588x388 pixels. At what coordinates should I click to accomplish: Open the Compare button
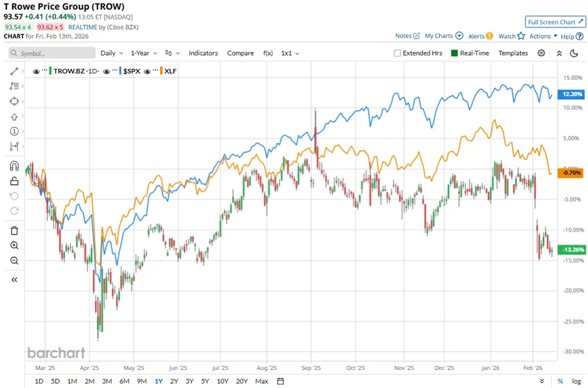[240, 53]
